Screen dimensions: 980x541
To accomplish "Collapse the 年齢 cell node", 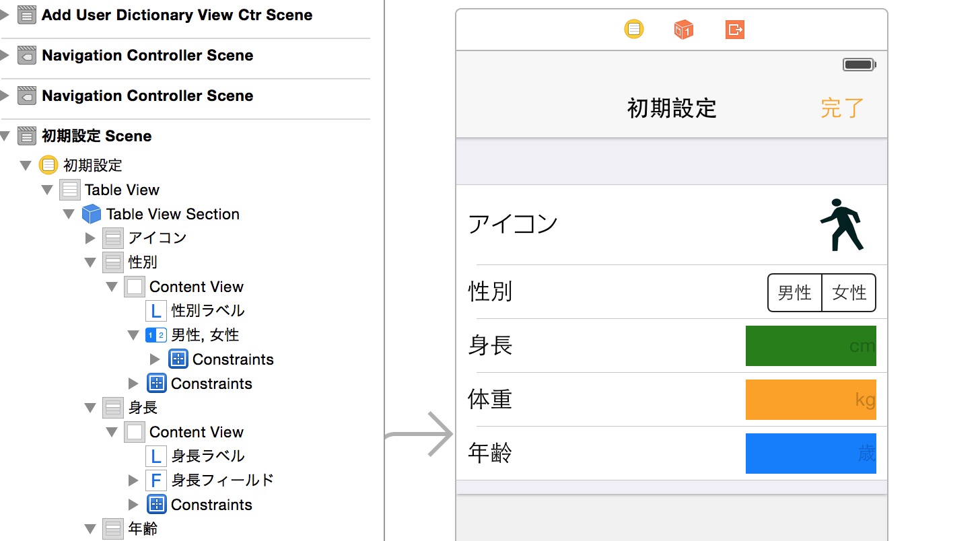I will point(90,530).
